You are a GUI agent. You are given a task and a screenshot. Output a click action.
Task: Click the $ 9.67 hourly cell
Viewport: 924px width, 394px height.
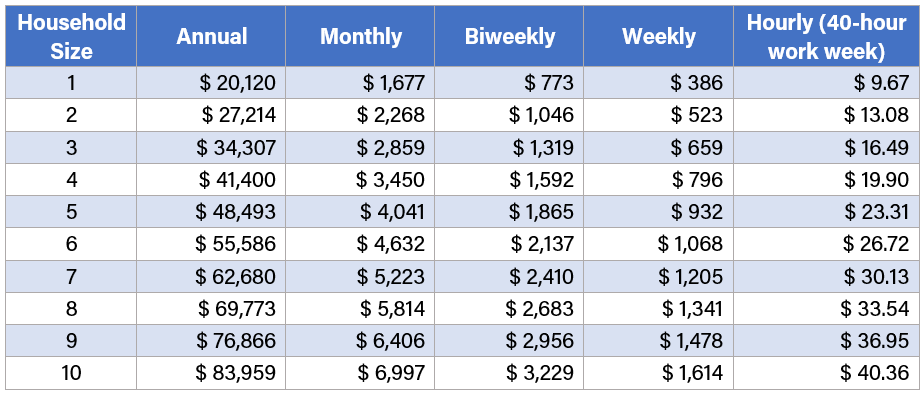point(826,82)
